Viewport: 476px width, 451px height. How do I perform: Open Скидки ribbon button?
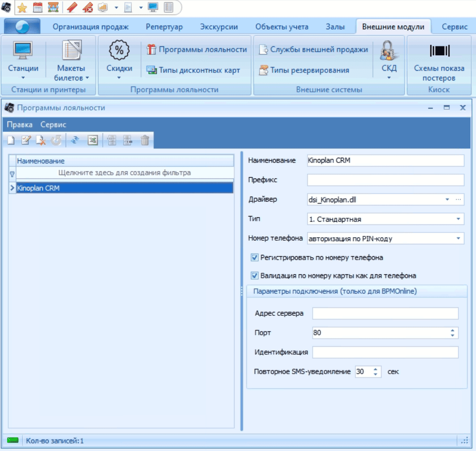119,60
